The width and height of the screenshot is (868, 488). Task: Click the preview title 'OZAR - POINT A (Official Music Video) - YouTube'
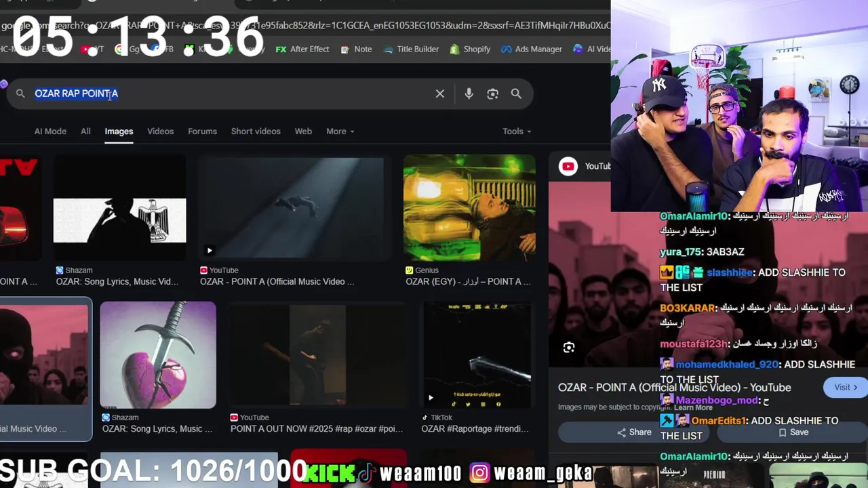(675, 387)
